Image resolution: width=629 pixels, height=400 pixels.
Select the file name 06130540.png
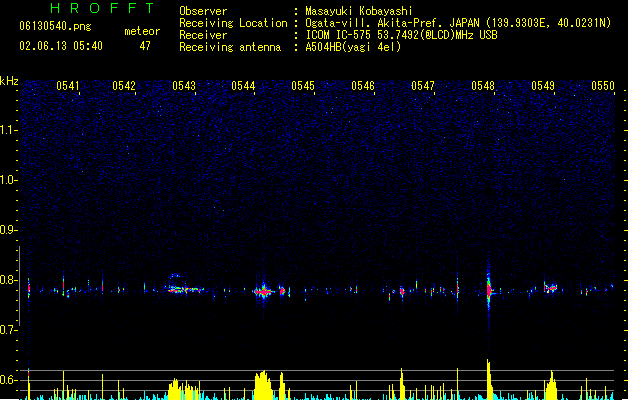[55, 26]
